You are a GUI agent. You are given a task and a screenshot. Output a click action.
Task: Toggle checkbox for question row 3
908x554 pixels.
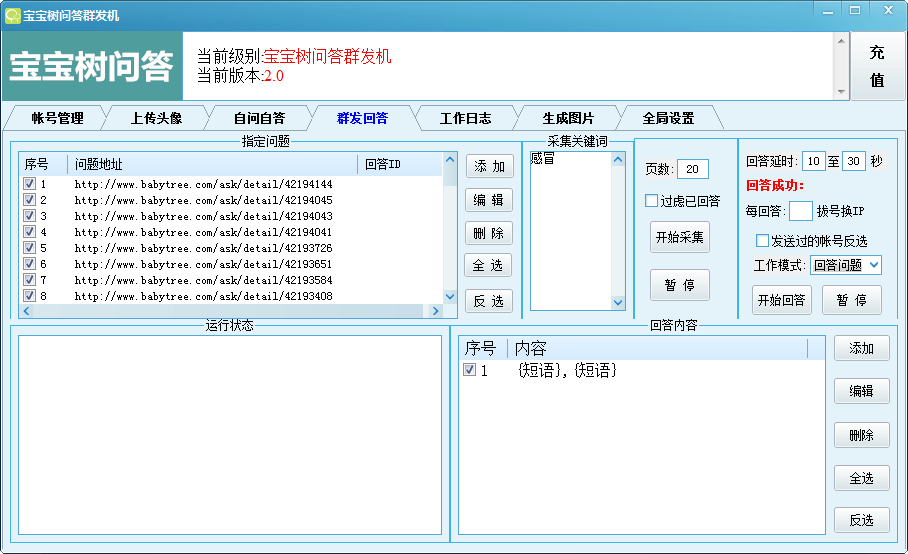(30, 215)
